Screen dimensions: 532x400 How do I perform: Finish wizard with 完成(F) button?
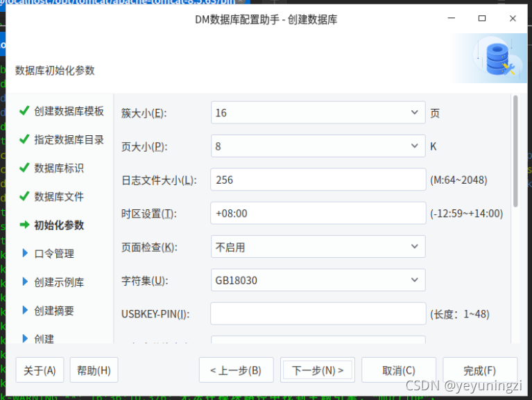(x=480, y=370)
